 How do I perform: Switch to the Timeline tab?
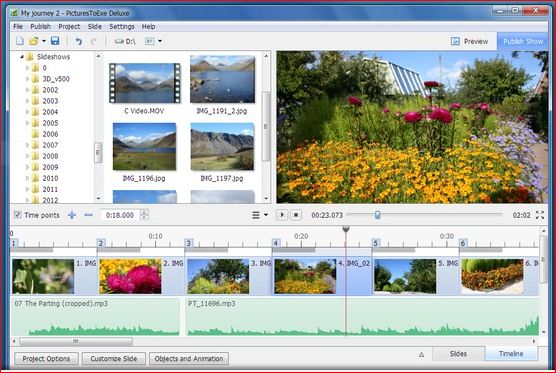511,354
